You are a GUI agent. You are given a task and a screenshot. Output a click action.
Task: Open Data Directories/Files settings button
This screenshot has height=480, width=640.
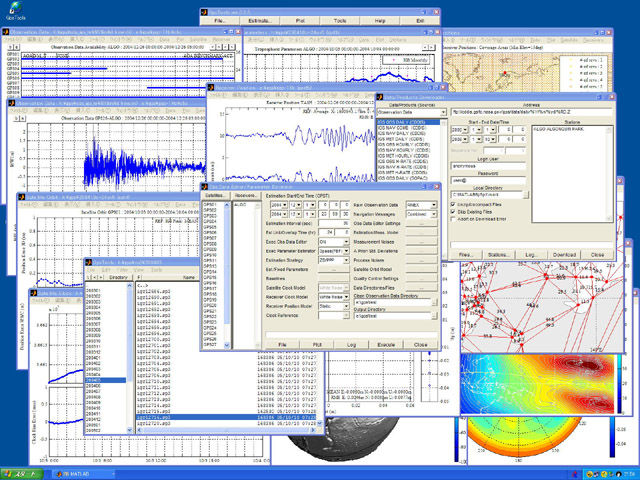coord(421,288)
